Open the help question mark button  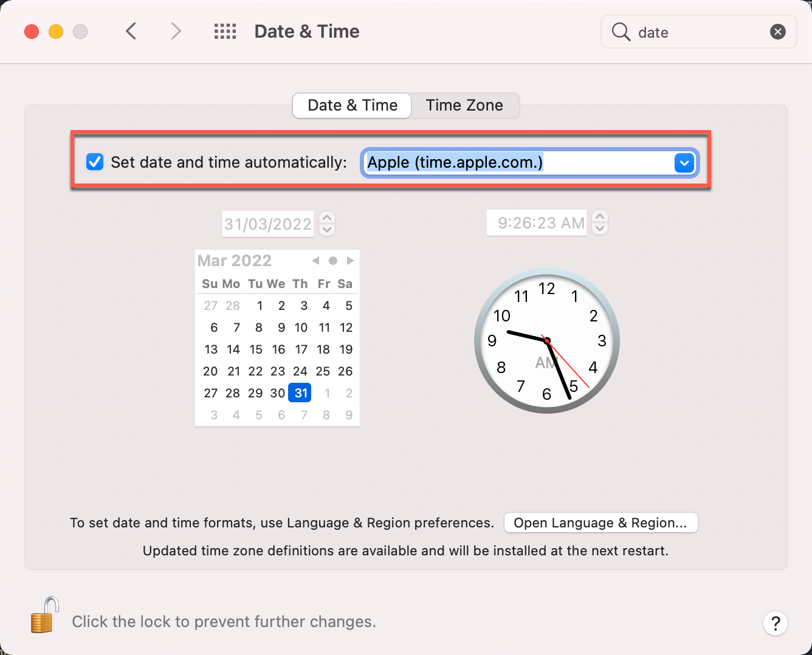click(x=775, y=623)
